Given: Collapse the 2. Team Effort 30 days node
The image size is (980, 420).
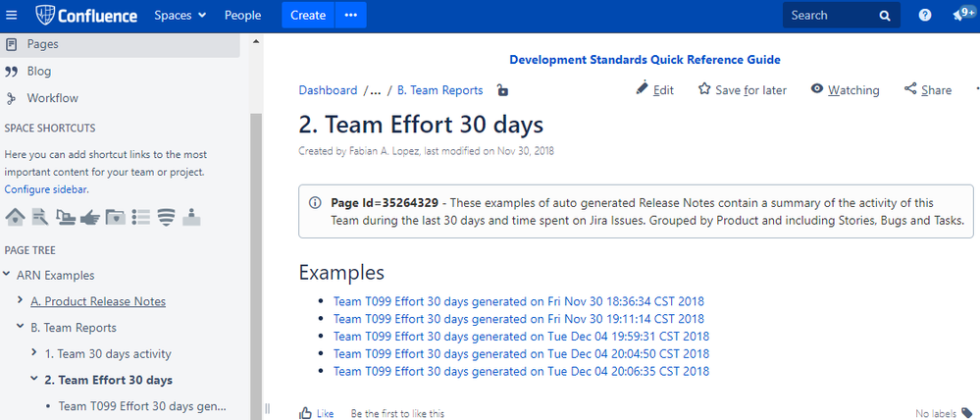Looking at the screenshot, I should (33, 380).
